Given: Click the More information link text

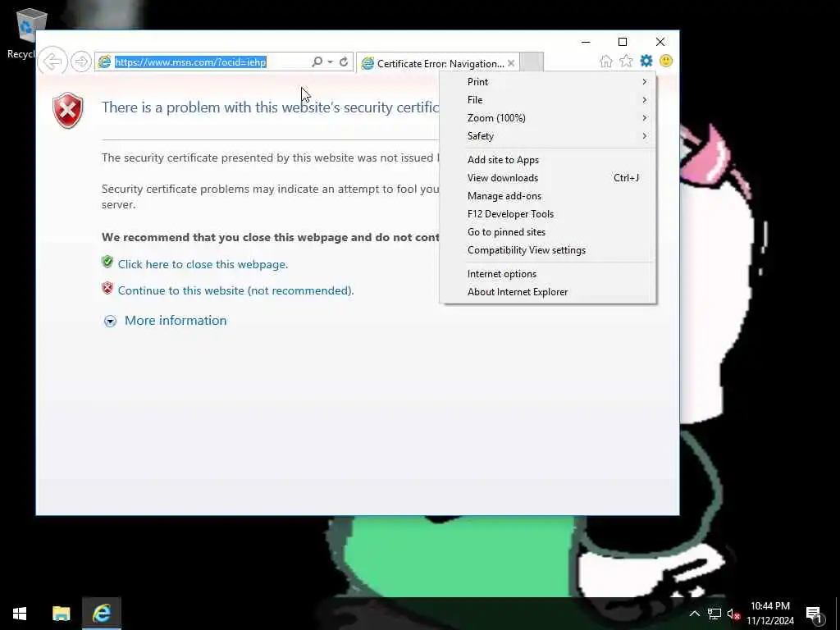Looking at the screenshot, I should coord(176,321).
